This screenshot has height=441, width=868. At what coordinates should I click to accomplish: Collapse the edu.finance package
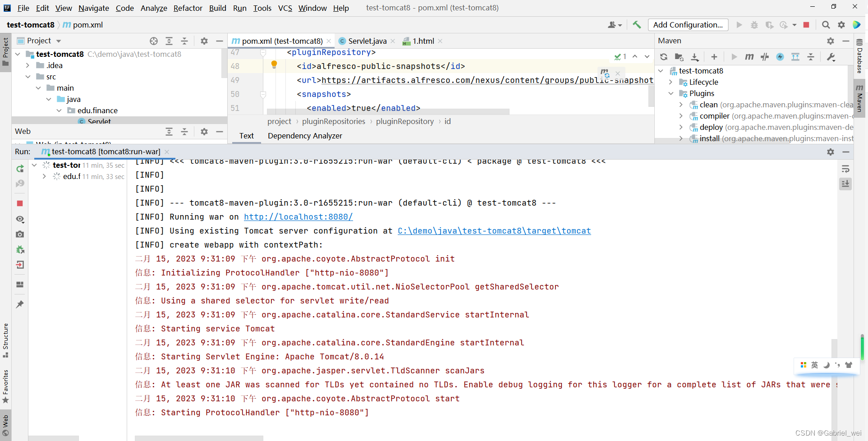coord(59,110)
